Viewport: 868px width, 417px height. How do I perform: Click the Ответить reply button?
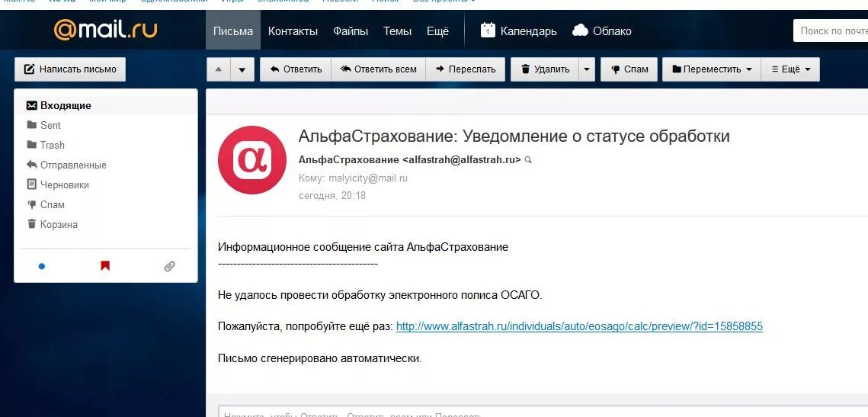[x=296, y=69]
